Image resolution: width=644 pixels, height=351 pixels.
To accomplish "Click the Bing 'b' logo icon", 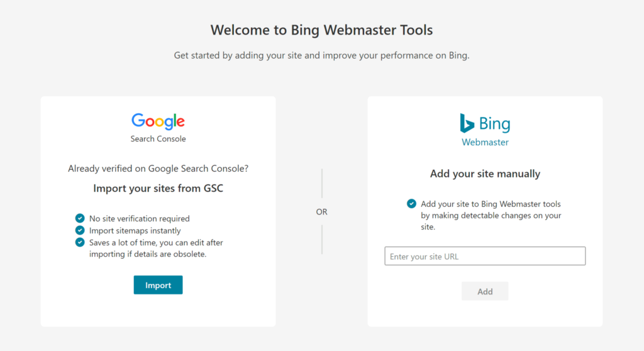I will [467, 123].
